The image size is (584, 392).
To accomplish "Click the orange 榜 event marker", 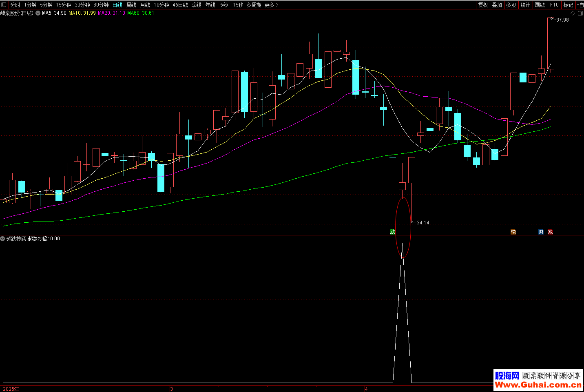I will point(513,232).
